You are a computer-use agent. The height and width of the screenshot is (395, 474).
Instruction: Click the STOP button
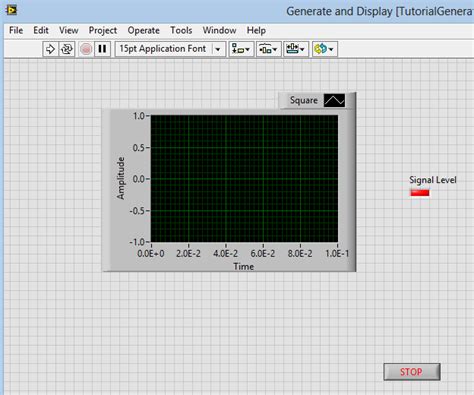[412, 372]
